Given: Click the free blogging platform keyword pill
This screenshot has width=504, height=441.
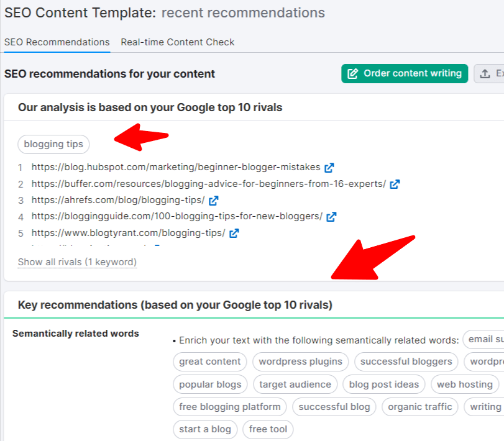Looking at the screenshot, I should pos(229,407).
